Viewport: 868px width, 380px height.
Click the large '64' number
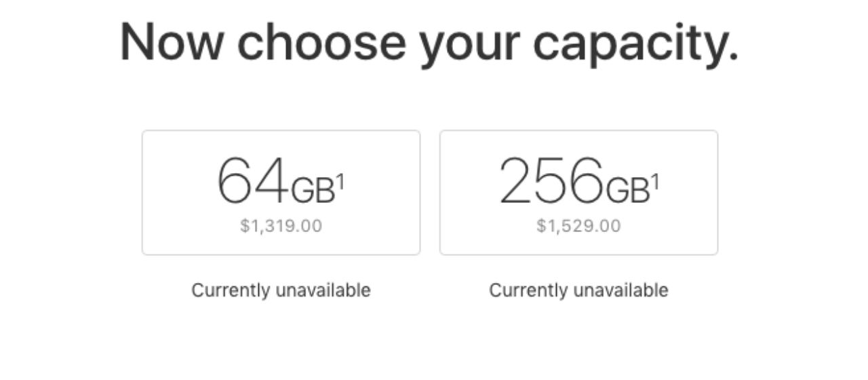point(252,182)
